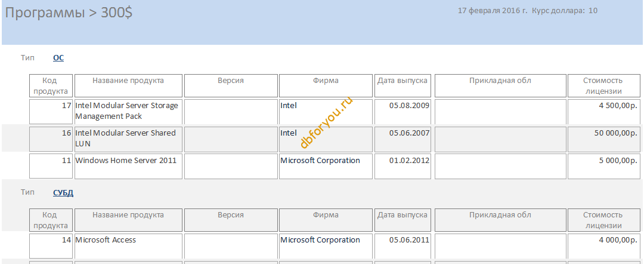
Task: Select license cost 4 000,00р.
Action: click(x=603, y=246)
